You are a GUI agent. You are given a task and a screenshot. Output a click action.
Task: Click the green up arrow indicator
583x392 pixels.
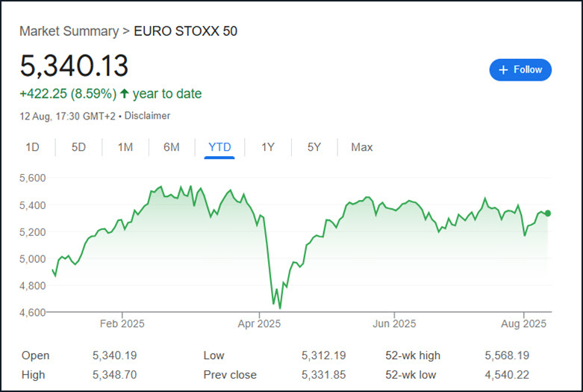[124, 94]
